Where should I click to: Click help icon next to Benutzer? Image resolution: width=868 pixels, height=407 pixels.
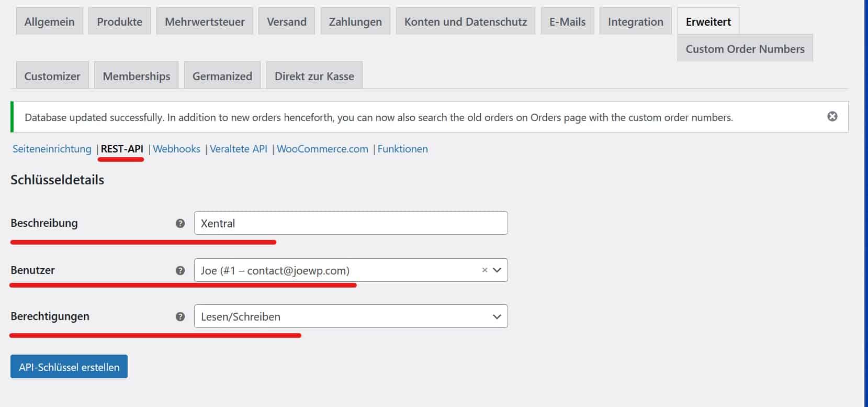pyautogui.click(x=180, y=270)
